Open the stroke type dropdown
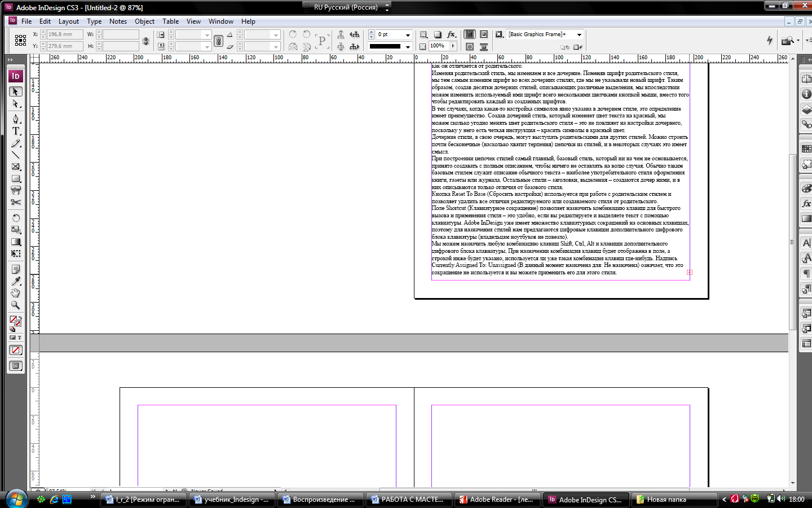The image size is (812, 508). pos(408,47)
